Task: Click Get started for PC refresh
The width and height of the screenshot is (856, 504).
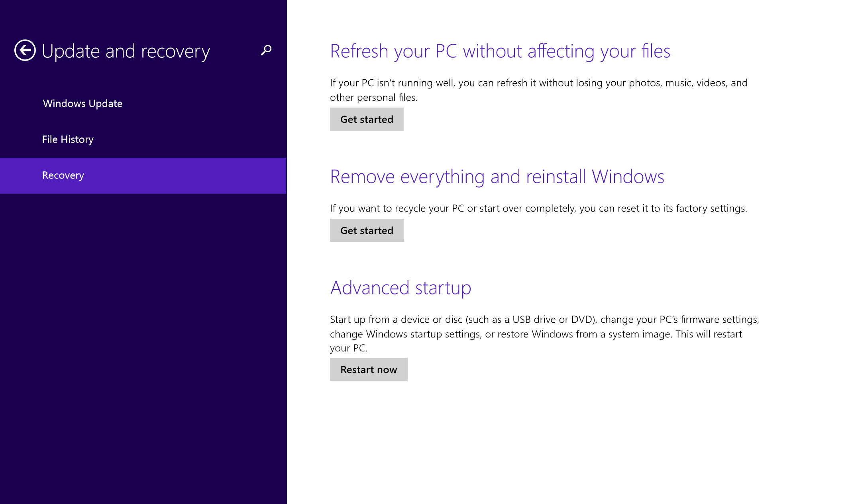Action: (x=367, y=120)
